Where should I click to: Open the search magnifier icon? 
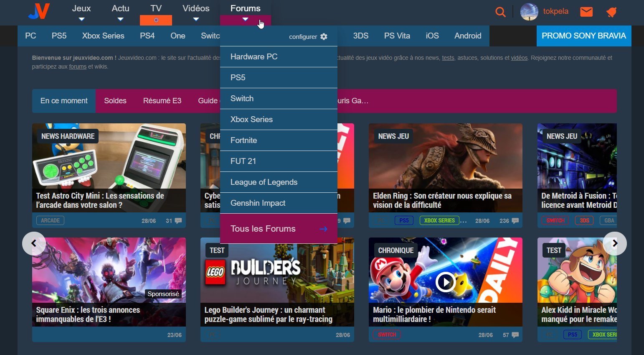pyautogui.click(x=500, y=12)
